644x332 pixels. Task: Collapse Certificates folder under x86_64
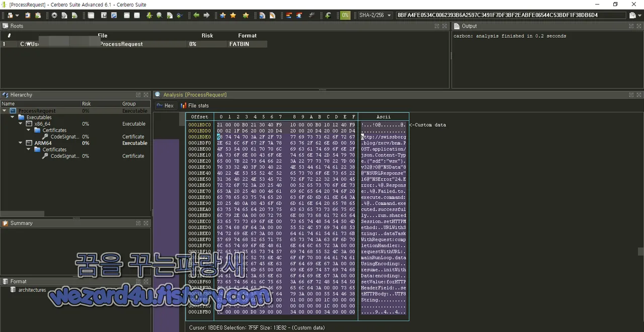click(29, 130)
